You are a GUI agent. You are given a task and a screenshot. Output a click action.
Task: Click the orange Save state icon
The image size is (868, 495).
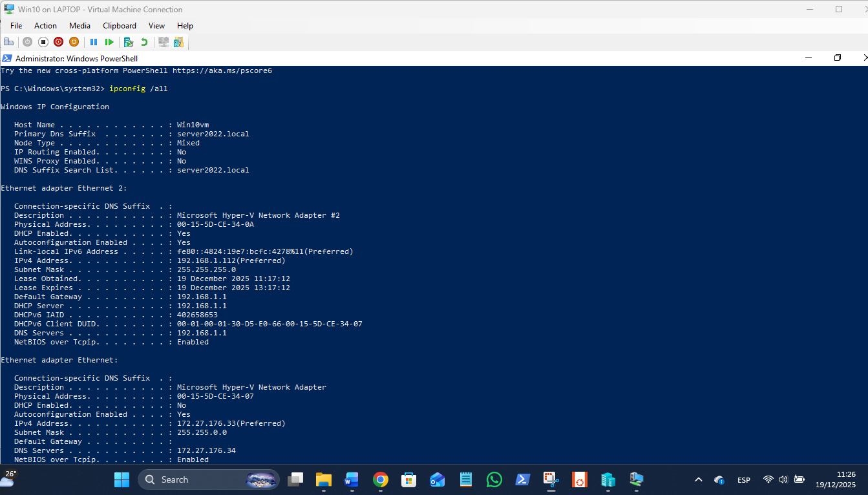[x=74, y=42]
